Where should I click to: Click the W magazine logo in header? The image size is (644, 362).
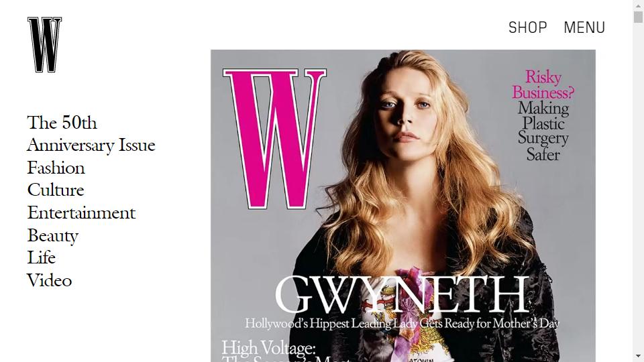pos(45,45)
